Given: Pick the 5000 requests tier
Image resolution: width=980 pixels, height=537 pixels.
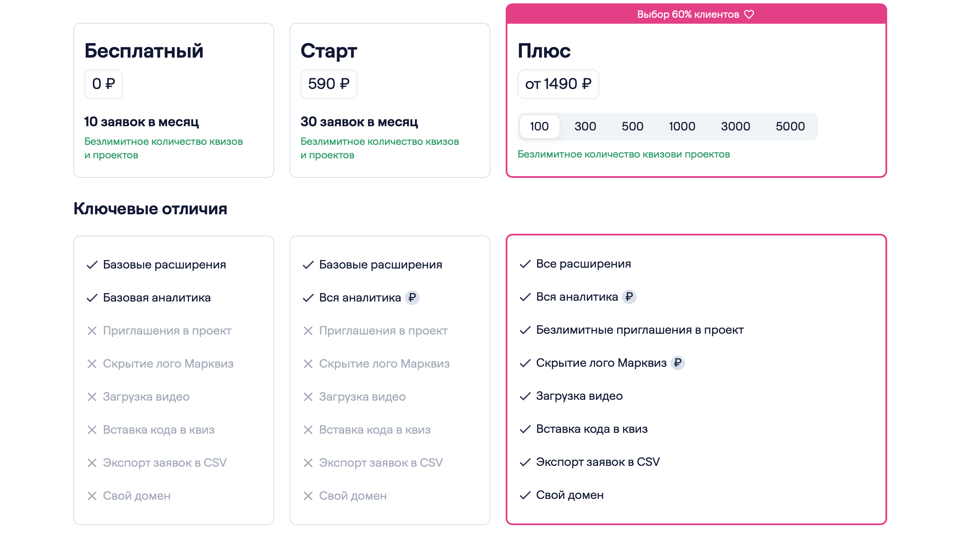Looking at the screenshot, I should click(790, 127).
